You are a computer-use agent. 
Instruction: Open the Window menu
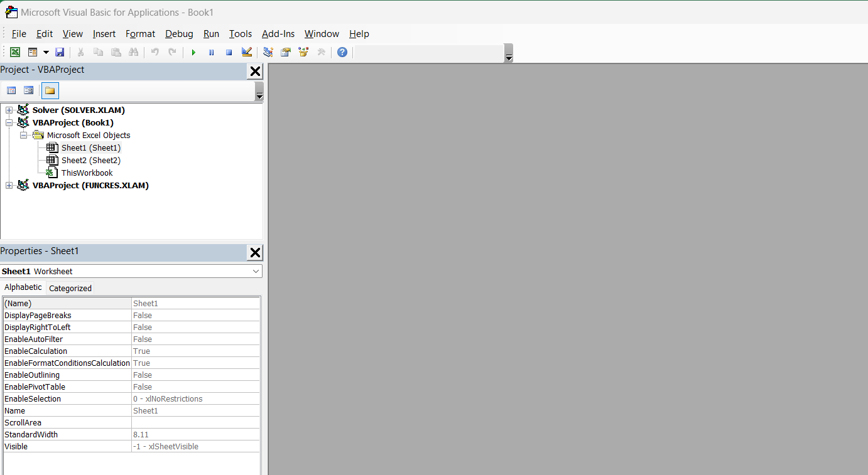click(322, 34)
